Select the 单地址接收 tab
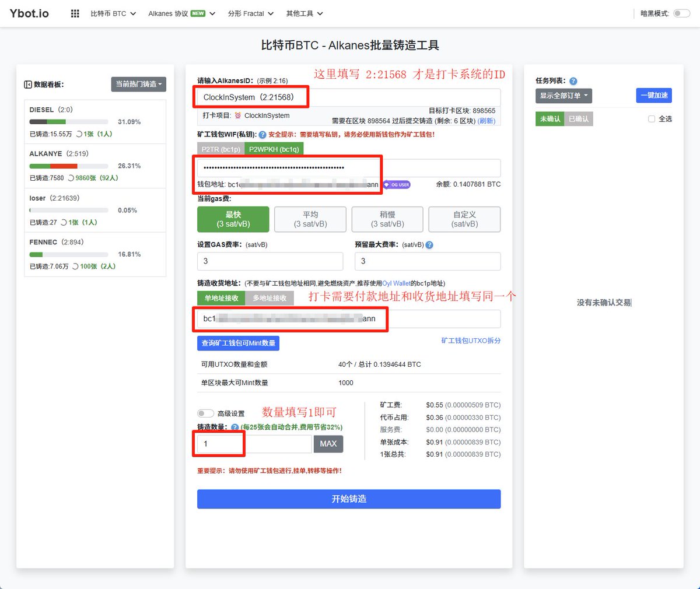This screenshot has width=700, height=589. tap(222, 298)
